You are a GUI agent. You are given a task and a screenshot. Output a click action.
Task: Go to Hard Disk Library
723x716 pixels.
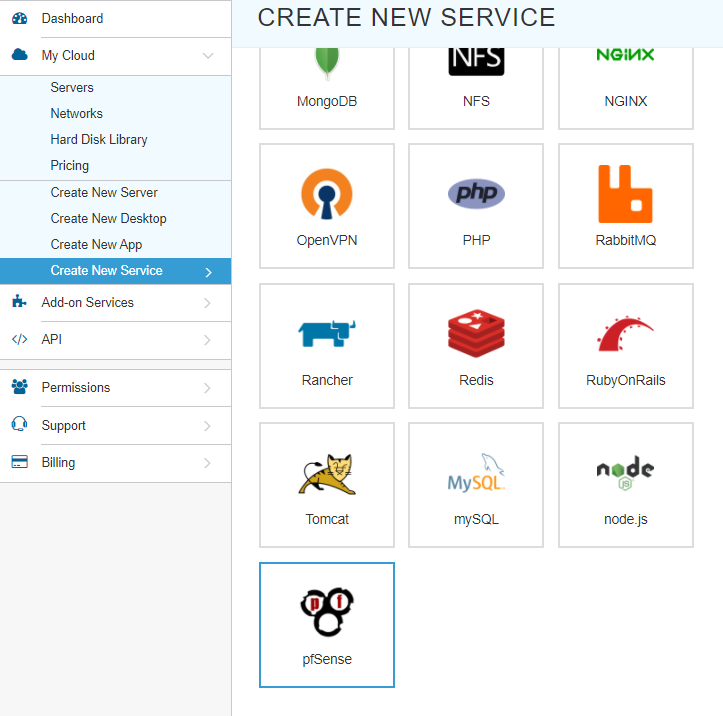click(x=99, y=140)
